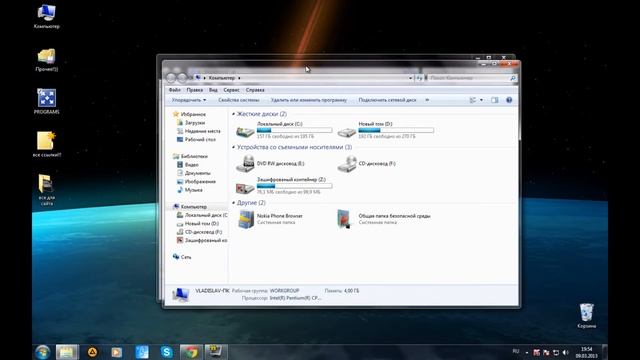The width and height of the screenshot is (640, 360).
Task: Open Windows Start orb
Action: click(x=42, y=352)
